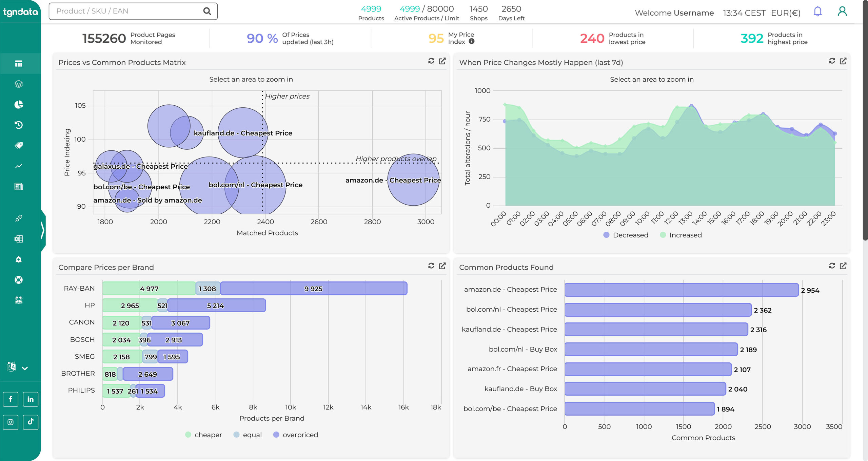The height and width of the screenshot is (461, 868).
Task: Click the tgndata logo
Action: (x=20, y=12)
